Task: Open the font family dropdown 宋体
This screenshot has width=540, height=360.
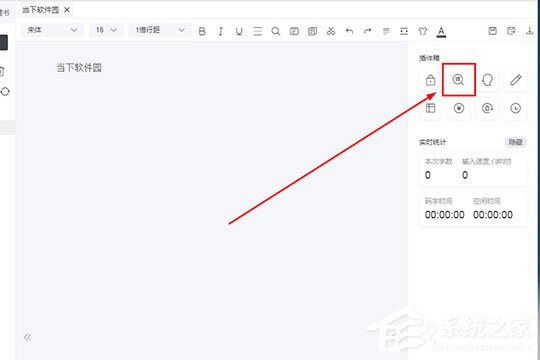Action: (52, 30)
